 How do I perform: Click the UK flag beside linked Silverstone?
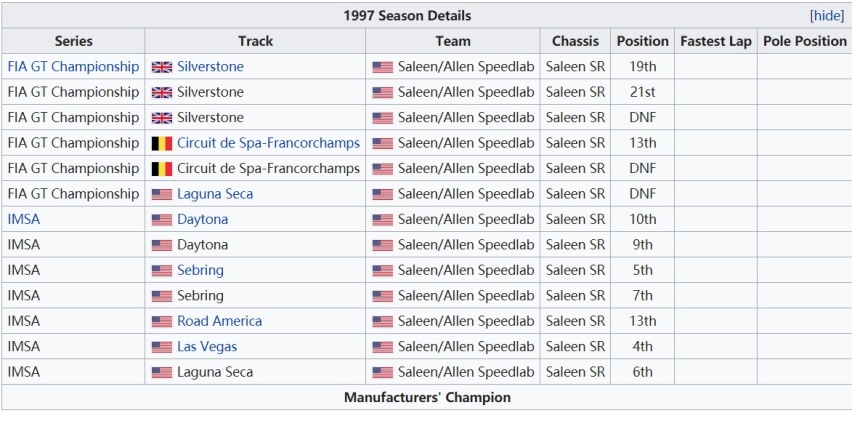(x=162, y=67)
